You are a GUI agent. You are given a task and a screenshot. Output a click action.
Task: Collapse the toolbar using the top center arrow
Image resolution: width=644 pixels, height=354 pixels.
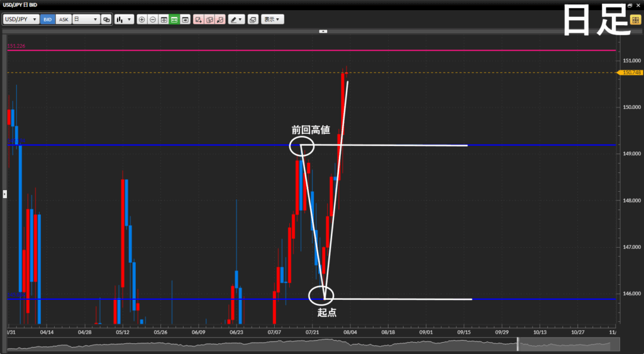323,31
